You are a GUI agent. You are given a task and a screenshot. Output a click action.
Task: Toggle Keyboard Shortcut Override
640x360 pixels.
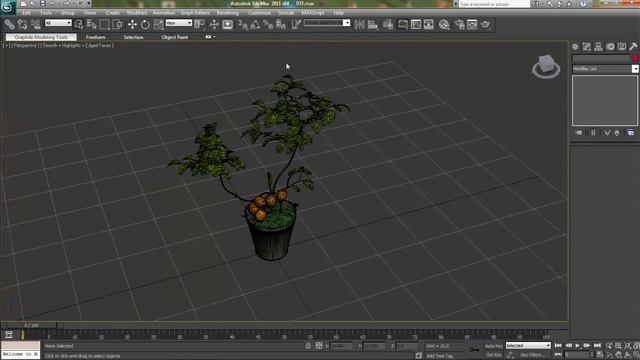tap(227, 24)
